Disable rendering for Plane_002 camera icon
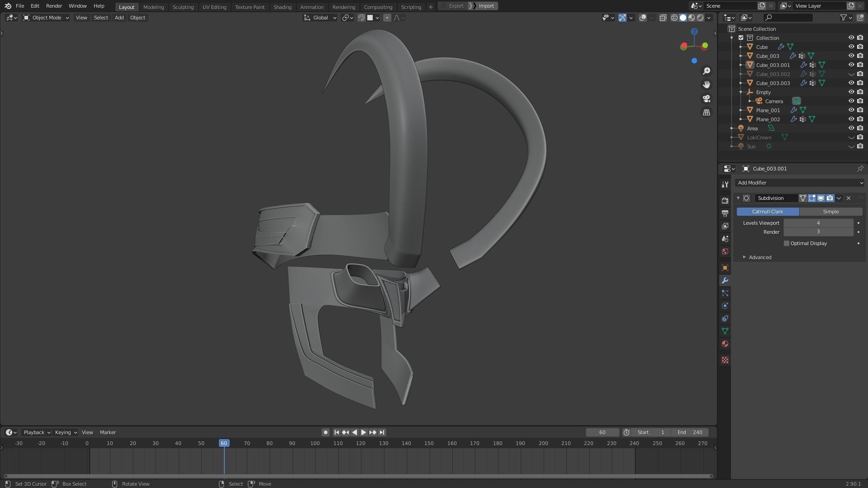The height and width of the screenshot is (488, 868). click(x=860, y=119)
